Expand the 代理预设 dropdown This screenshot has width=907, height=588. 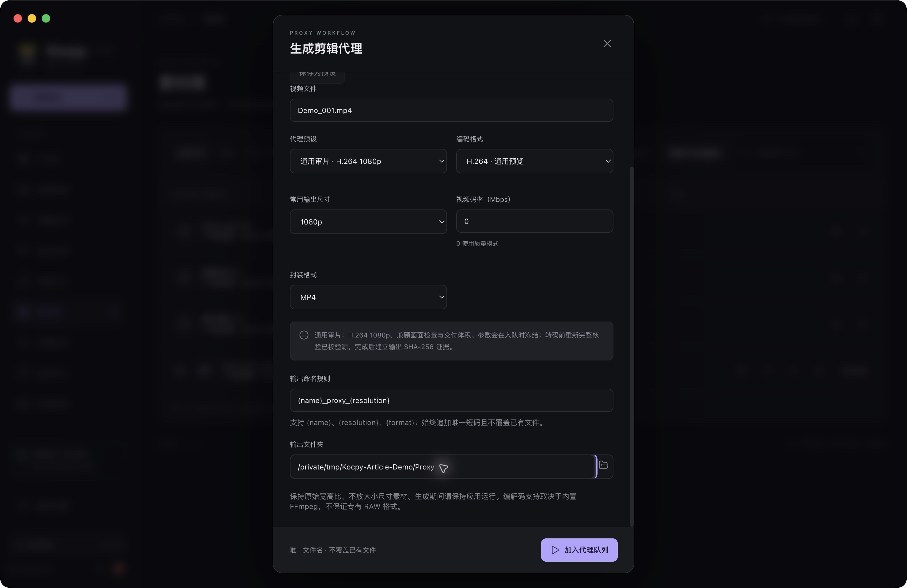[x=368, y=161]
